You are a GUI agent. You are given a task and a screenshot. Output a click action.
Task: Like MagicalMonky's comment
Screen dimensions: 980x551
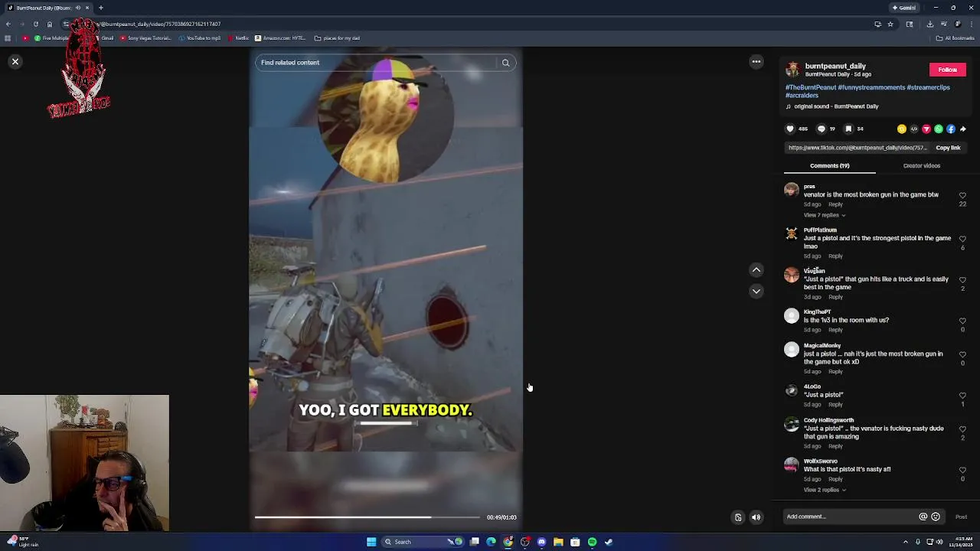point(962,355)
